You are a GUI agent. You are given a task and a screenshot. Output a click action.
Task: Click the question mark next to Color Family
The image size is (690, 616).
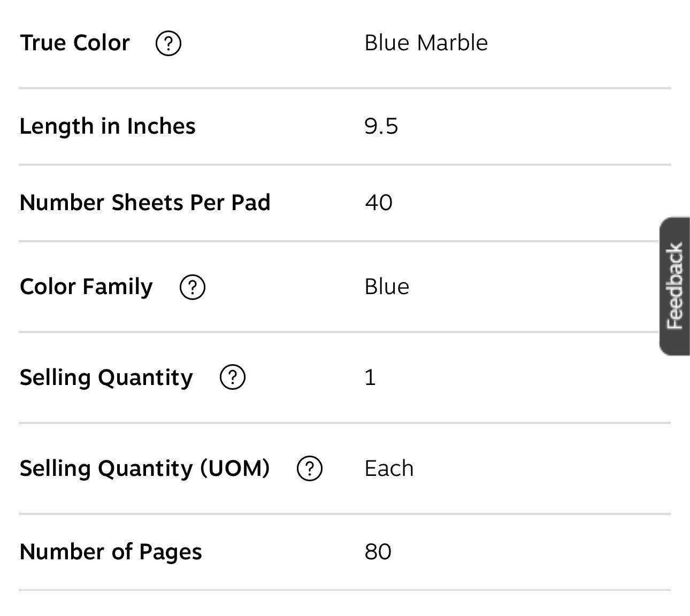click(193, 287)
